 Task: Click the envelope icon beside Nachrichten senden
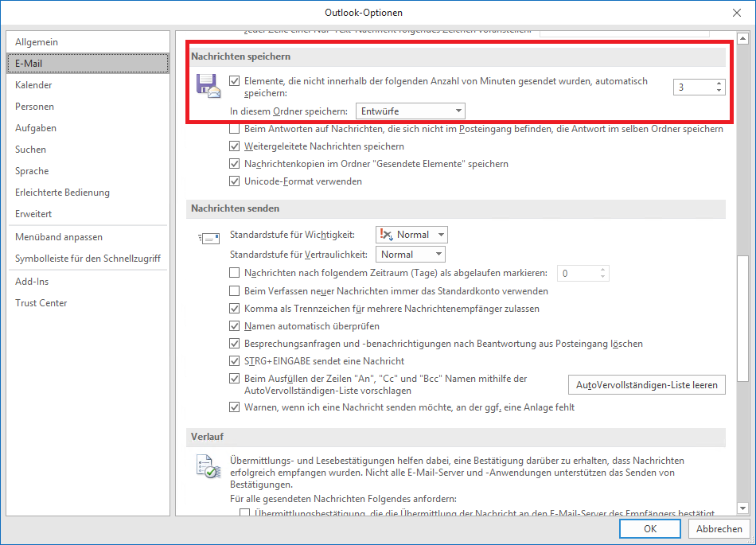point(208,237)
